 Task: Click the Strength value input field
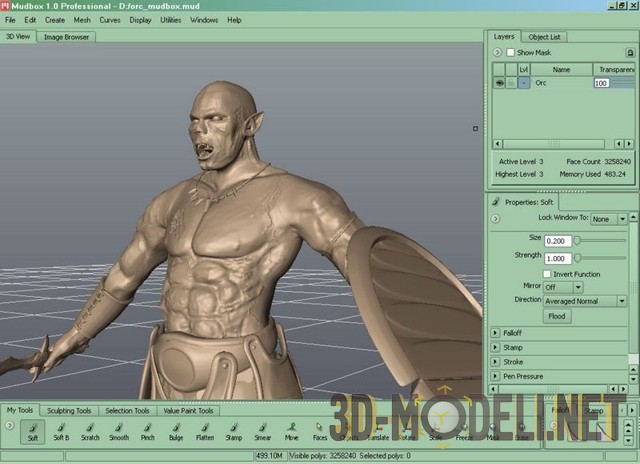coord(556,258)
